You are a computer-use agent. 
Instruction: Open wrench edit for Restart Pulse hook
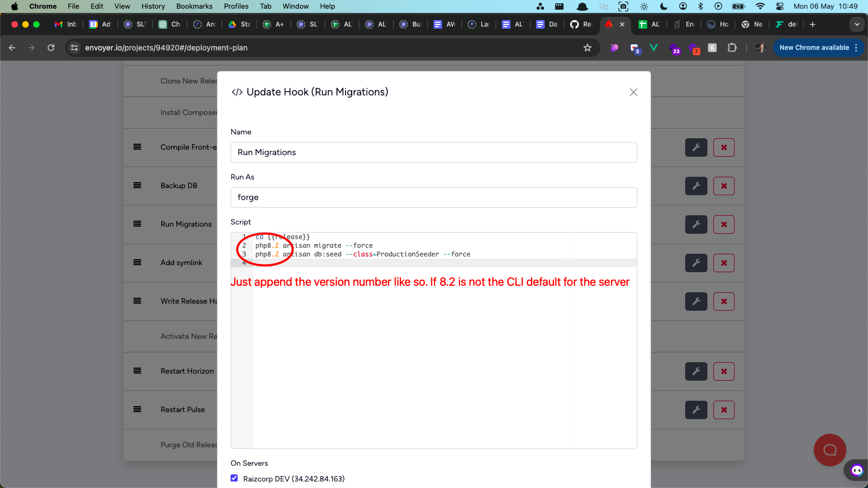tap(696, 410)
